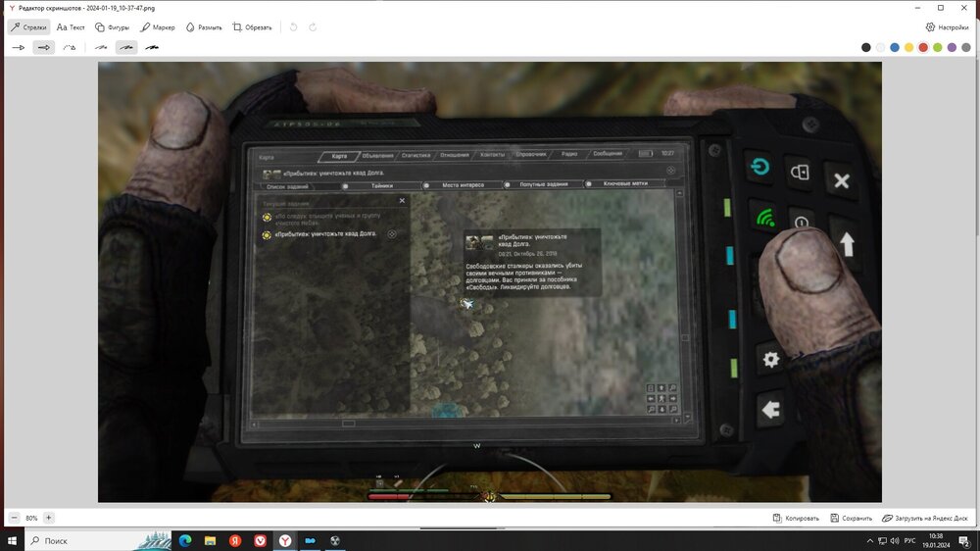Choose the Фигуры shapes tool
This screenshot has height=551, width=980.
pos(112,26)
